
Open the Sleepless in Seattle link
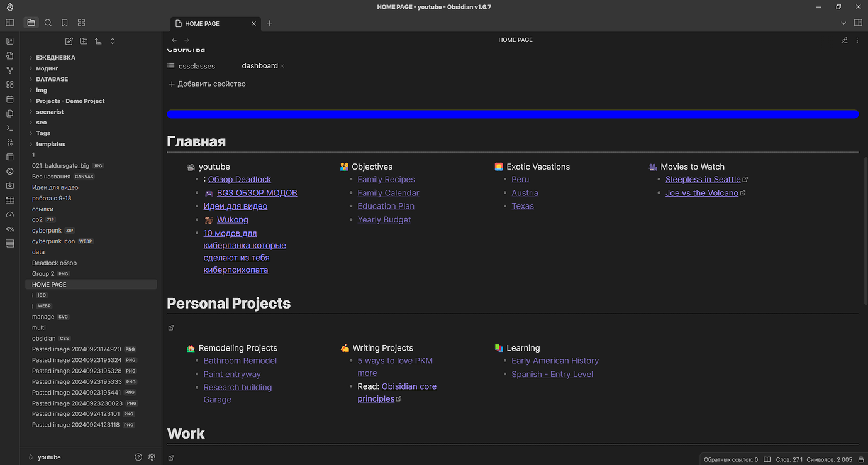click(703, 179)
